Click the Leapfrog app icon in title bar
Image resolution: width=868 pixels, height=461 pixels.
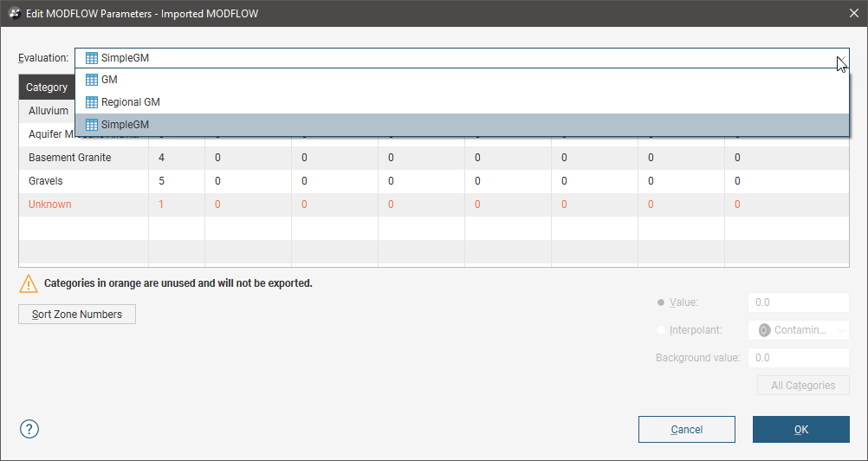pos(14,14)
